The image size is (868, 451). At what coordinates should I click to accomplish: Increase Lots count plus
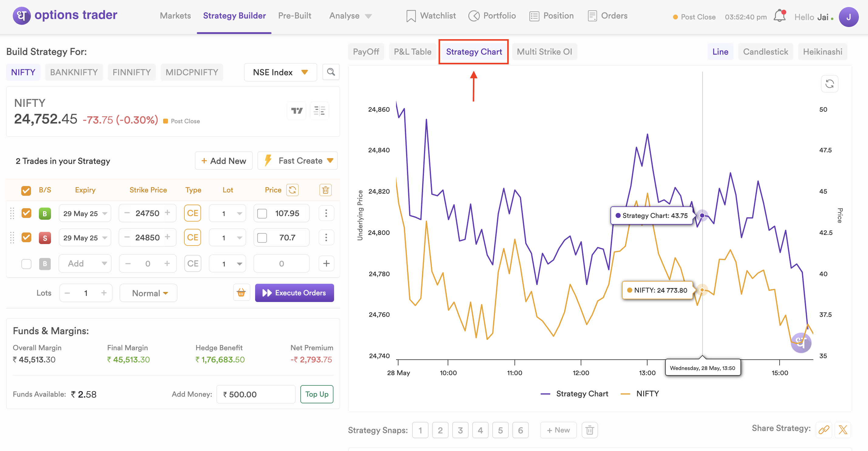tap(104, 293)
